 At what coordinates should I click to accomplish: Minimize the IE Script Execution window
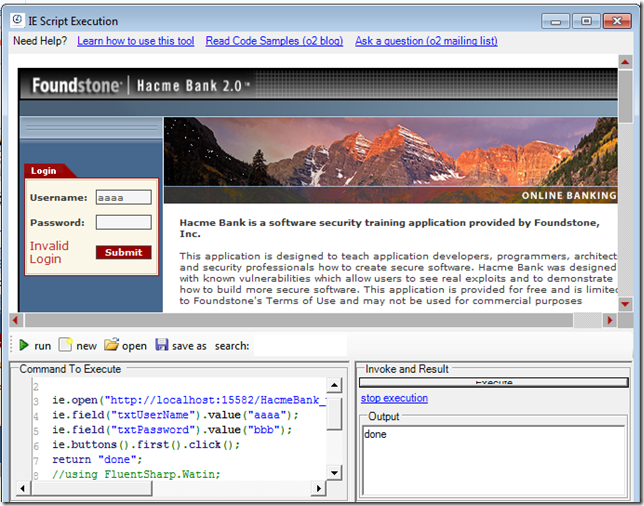[556, 21]
